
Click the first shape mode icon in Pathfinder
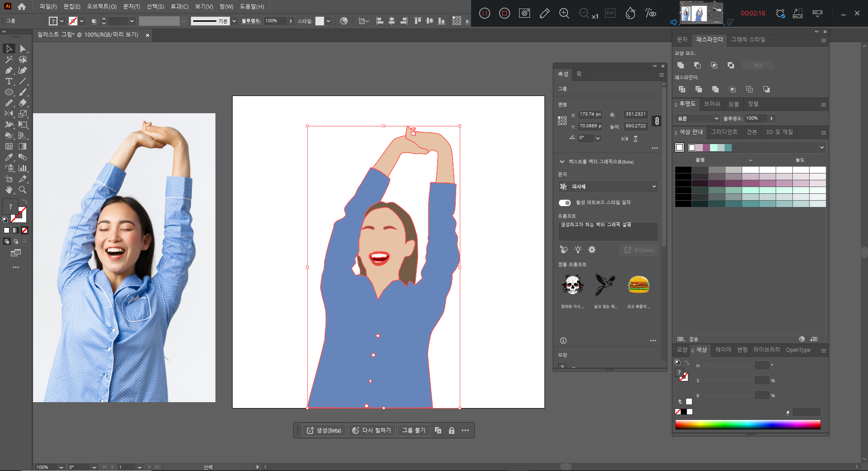click(680, 65)
